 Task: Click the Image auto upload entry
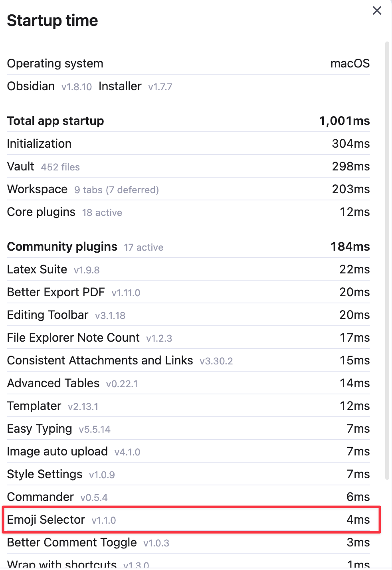point(57,451)
